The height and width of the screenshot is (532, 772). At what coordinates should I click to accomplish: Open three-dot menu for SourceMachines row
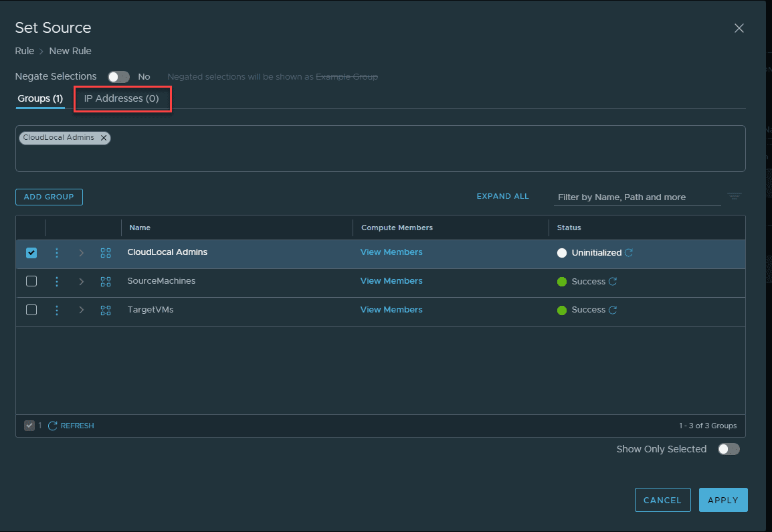coord(57,282)
